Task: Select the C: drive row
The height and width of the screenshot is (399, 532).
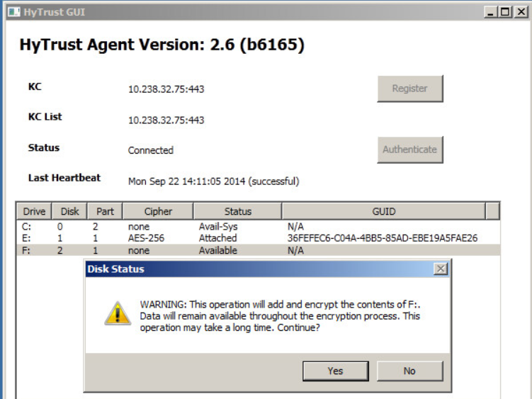Action: tap(258, 227)
